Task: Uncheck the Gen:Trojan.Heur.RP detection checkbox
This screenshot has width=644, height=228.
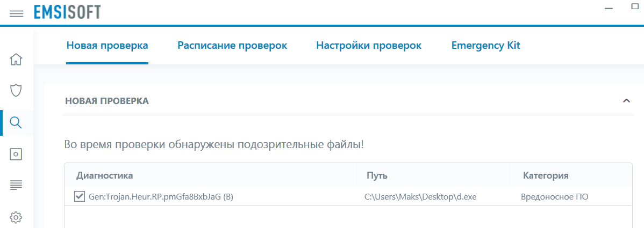Action: (80, 197)
